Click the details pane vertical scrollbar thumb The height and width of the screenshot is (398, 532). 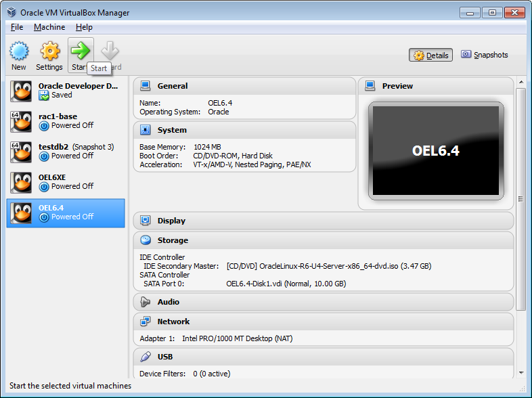click(520, 199)
